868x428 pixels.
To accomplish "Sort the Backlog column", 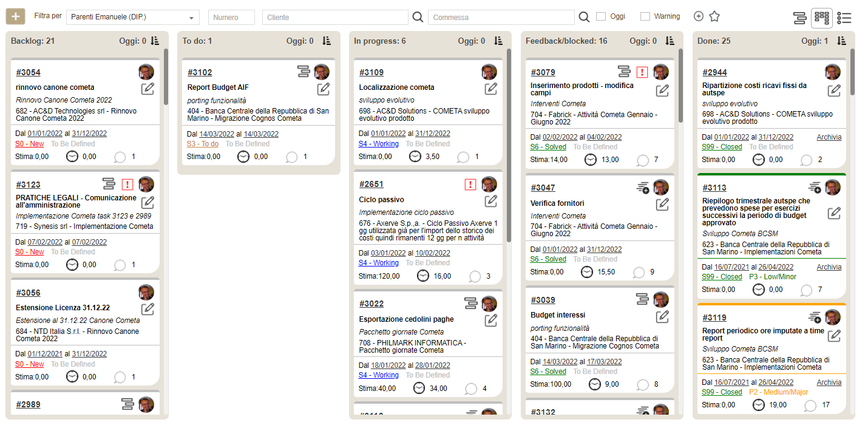I will pos(155,41).
